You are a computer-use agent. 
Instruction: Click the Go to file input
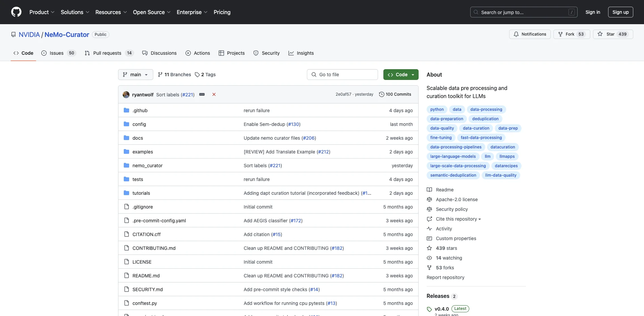click(342, 75)
